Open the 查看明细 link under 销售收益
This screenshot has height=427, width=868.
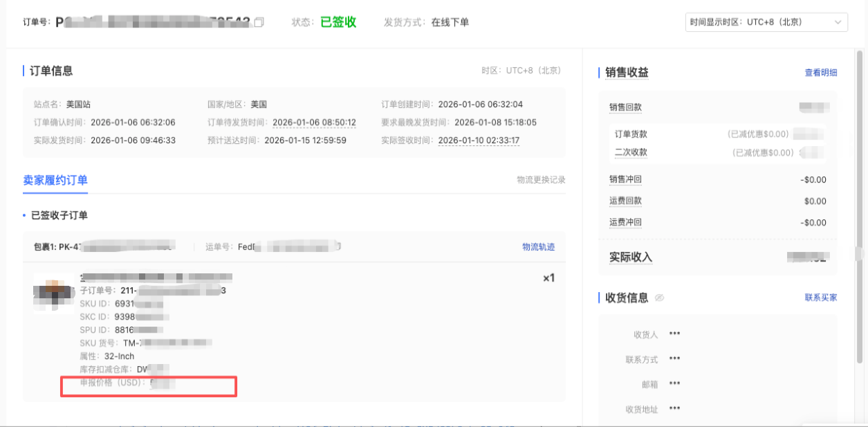821,73
